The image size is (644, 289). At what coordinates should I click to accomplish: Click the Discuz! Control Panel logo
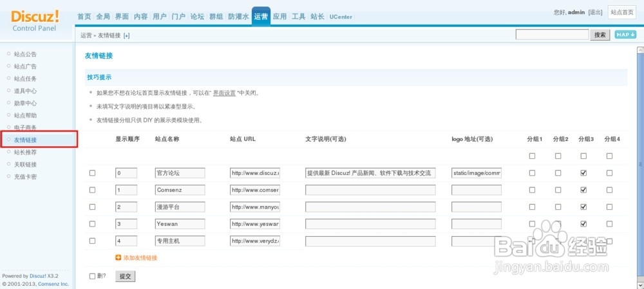35,21
